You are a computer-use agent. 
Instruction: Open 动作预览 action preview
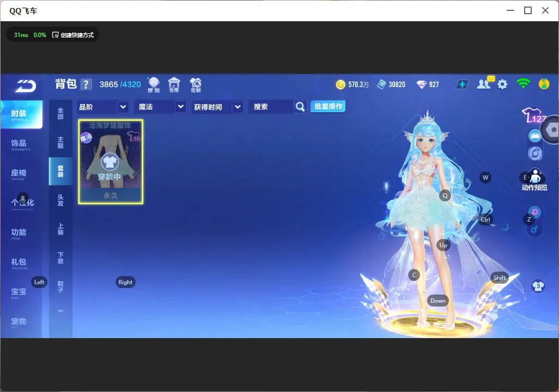coord(534,180)
